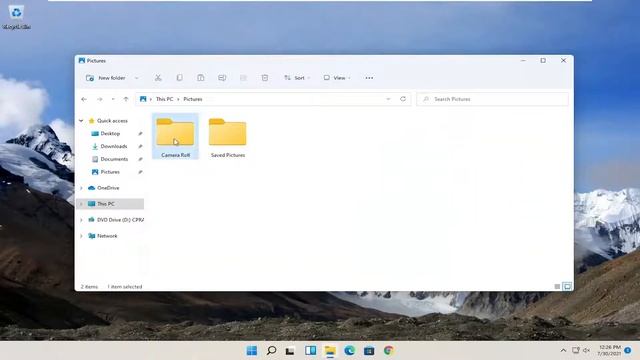
Task: Launch Microsoft Edge from taskbar
Action: 349,351
